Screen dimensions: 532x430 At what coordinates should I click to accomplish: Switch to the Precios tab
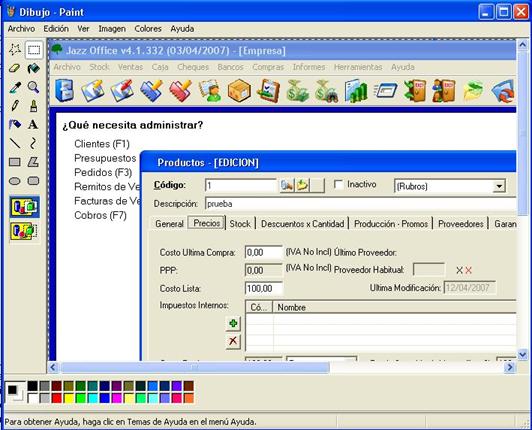point(207,223)
